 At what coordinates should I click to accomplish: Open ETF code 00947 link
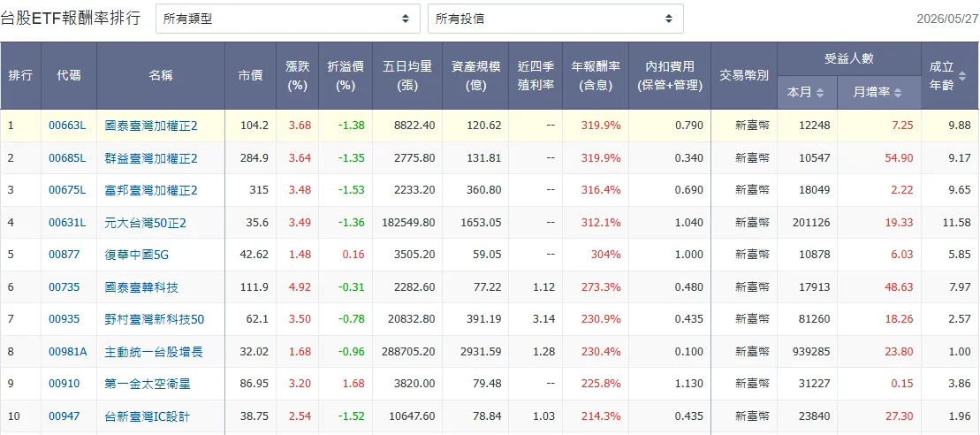coord(65,416)
